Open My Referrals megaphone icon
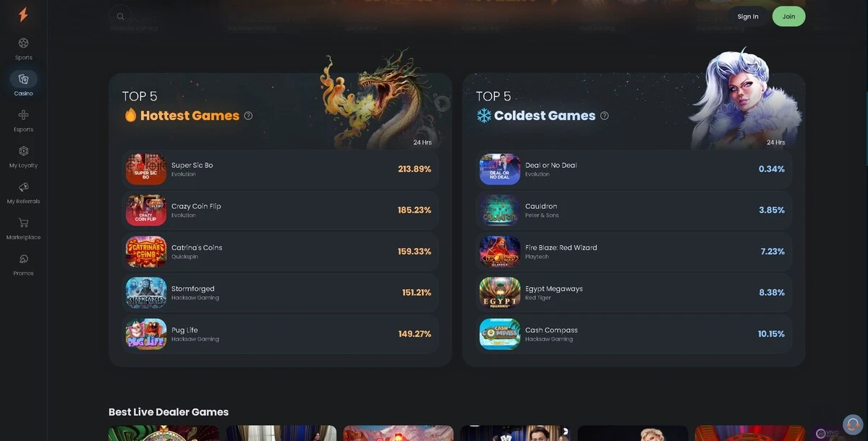The image size is (868, 441). pos(23,187)
